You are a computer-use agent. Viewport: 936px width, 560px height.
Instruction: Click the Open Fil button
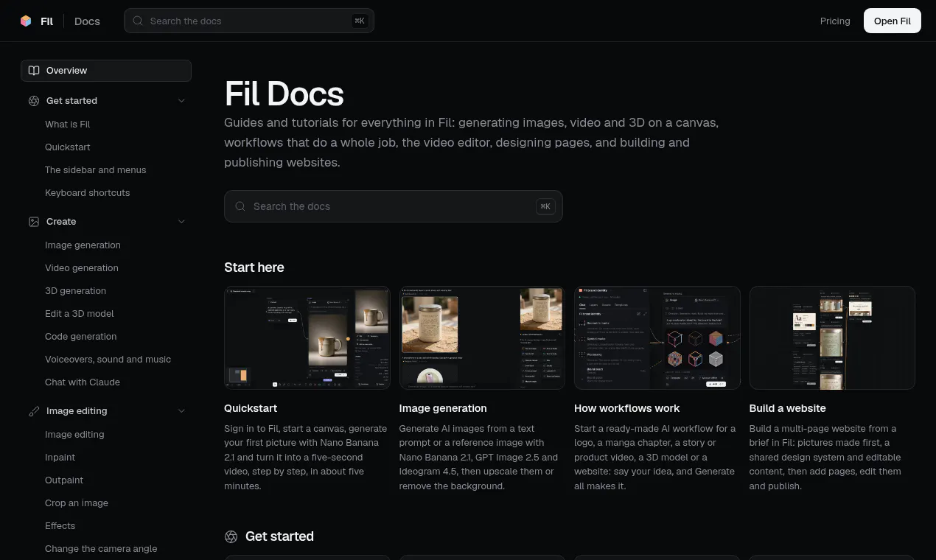click(893, 21)
